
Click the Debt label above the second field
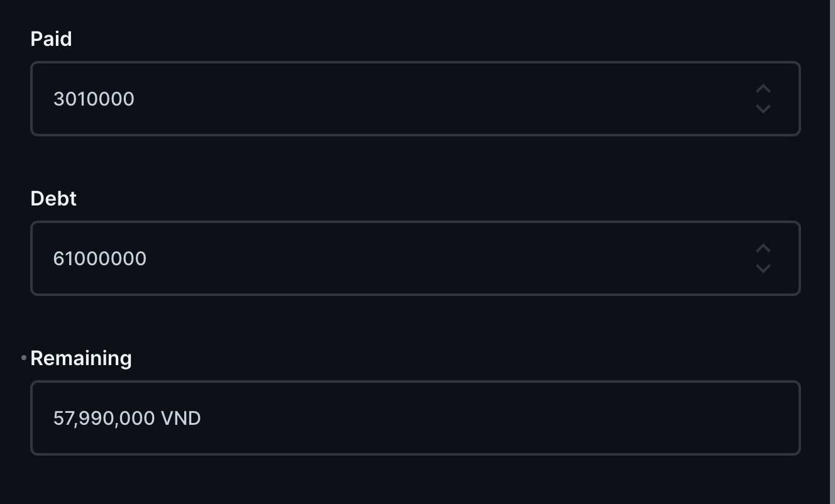pos(53,199)
